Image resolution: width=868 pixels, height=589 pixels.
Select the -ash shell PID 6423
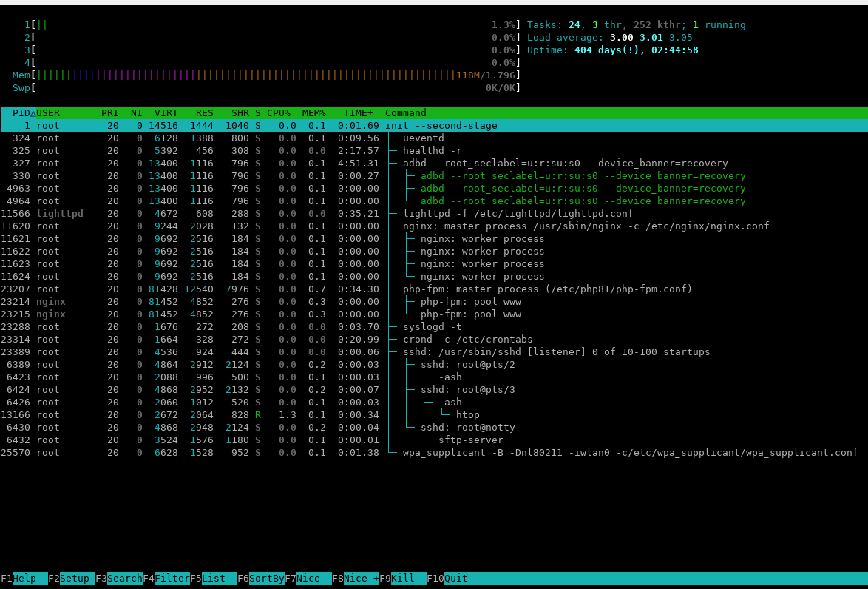(434, 377)
